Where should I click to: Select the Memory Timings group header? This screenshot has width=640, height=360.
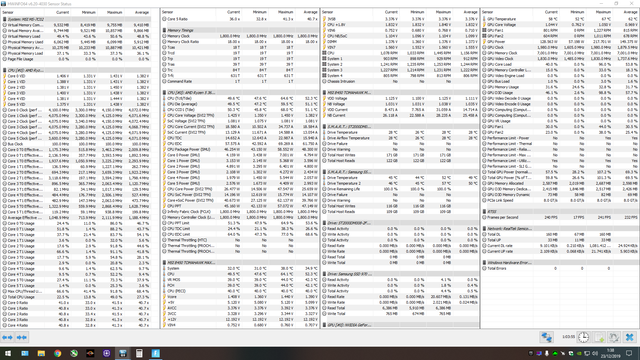pos(240,30)
